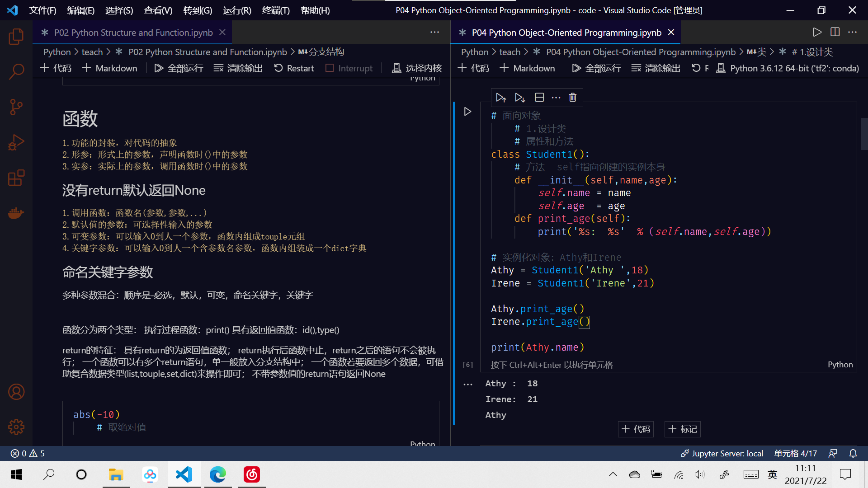Open the Extensions view
This screenshot has width=868, height=488.
tap(16, 178)
